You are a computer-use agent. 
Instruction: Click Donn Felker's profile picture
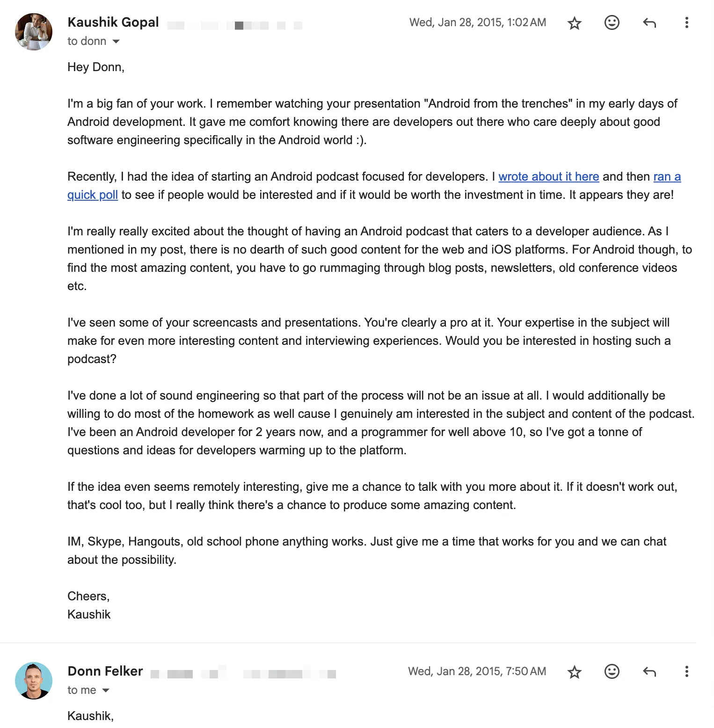coord(33,681)
